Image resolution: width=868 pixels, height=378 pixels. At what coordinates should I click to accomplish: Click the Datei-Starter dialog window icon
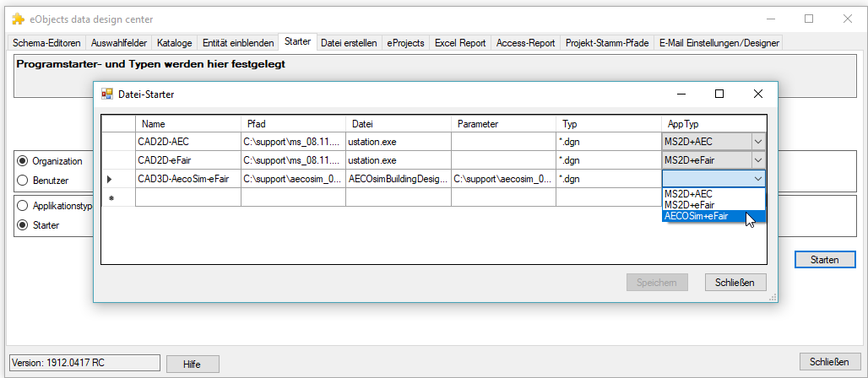tap(107, 94)
